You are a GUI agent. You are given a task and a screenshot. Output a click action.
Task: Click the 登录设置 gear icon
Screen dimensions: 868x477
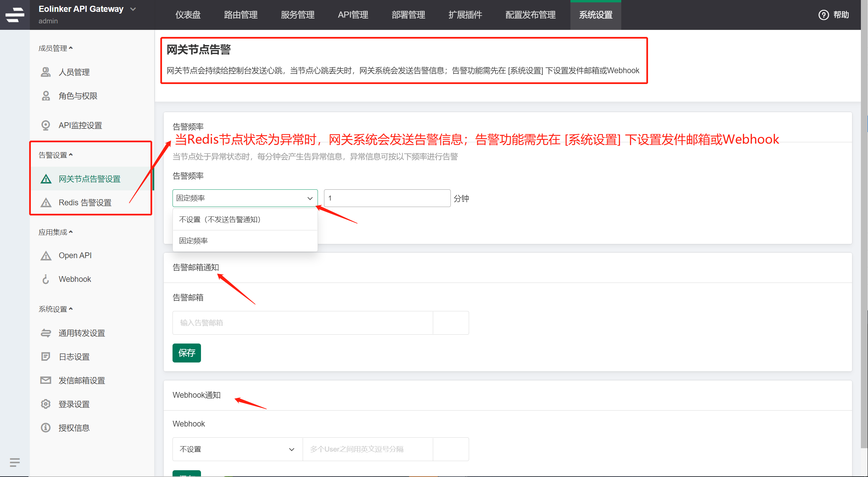(46, 404)
